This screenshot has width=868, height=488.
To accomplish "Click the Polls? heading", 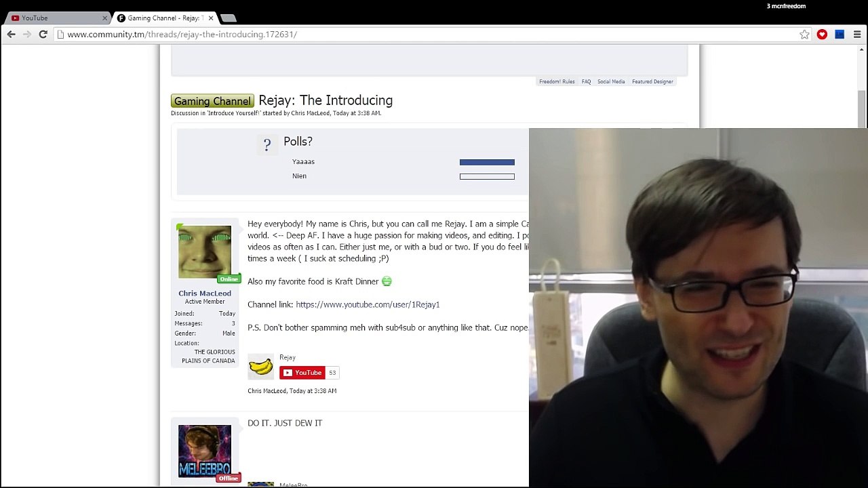I will click(298, 142).
